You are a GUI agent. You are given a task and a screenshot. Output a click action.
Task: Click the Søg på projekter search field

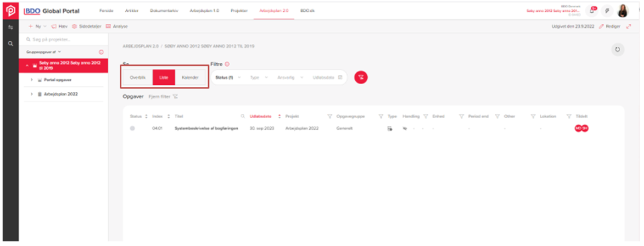(x=64, y=40)
